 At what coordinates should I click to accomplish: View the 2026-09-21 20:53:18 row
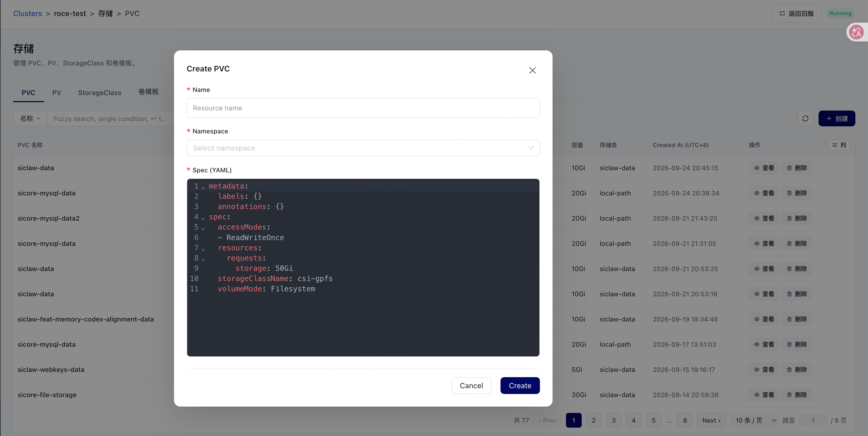tap(764, 294)
